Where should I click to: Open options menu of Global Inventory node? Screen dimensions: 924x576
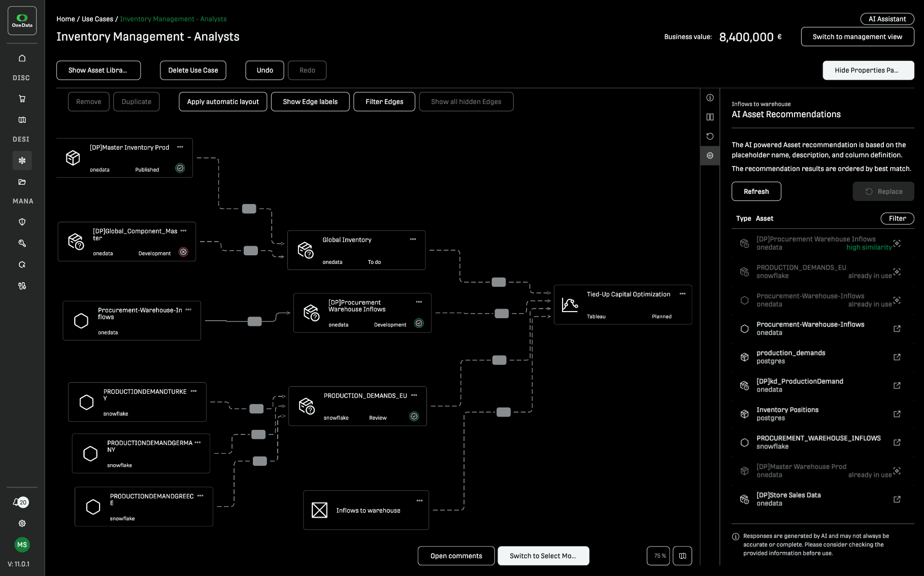pyautogui.click(x=413, y=239)
